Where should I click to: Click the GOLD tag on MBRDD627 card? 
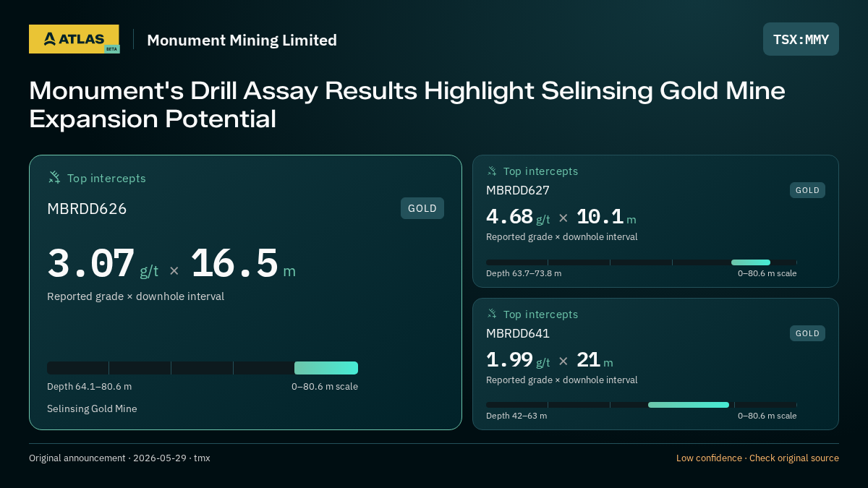[807, 190]
